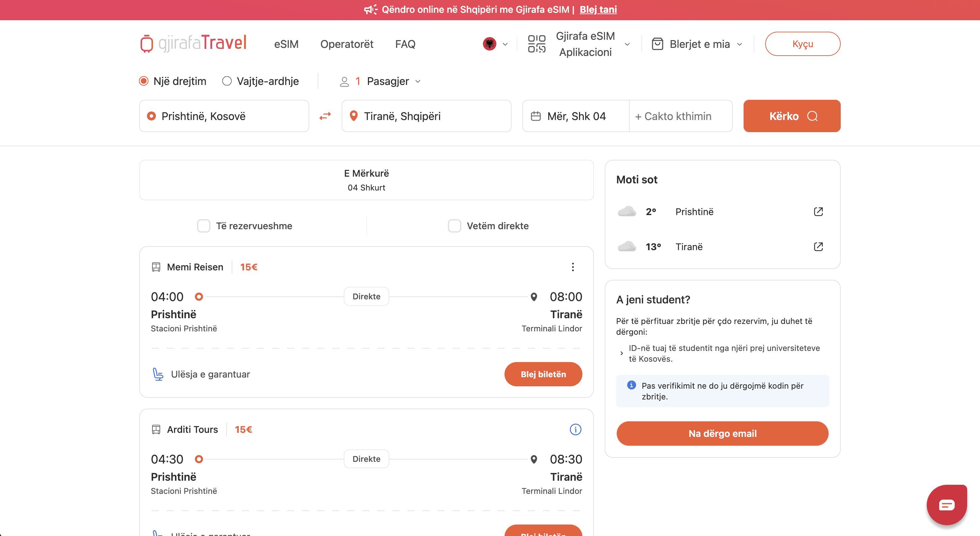This screenshot has height=536, width=980.
Task: Check the Vetëm direkte filter
Action: pos(454,226)
